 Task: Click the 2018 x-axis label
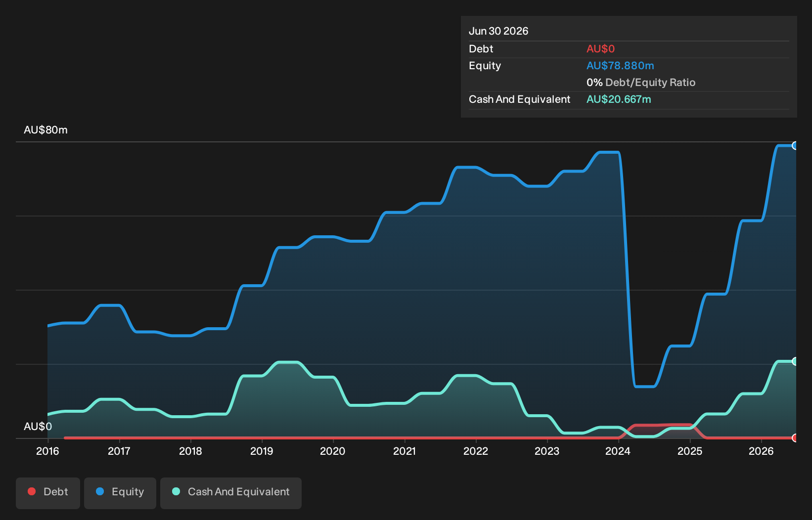pyautogui.click(x=190, y=451)
